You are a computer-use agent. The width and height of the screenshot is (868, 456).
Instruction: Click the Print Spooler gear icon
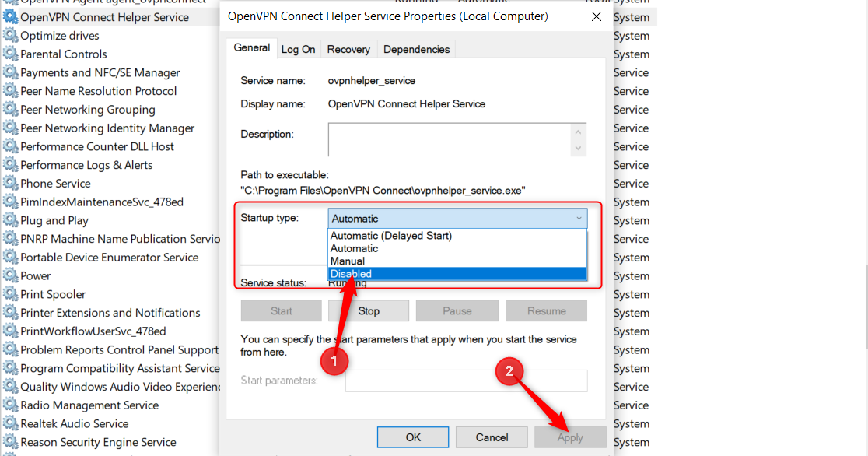(x=11, y=294)
